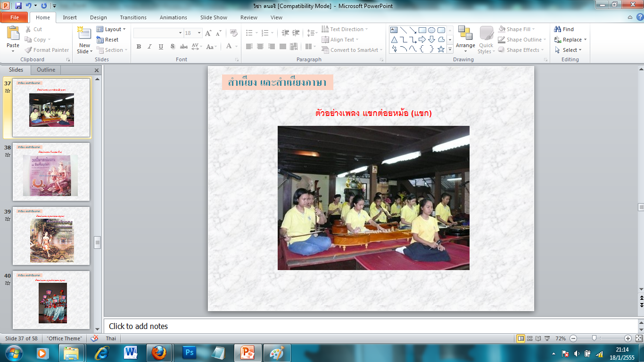Viewport: 644px width, 362px height.
Task: Increase the list indent level
Action: [x=296, y=33]
